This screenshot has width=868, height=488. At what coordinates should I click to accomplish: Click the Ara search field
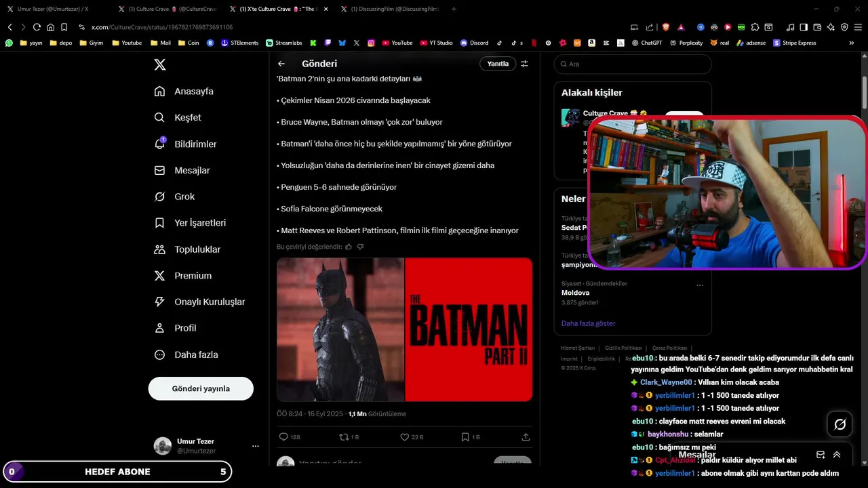click(x=633, y=64)
